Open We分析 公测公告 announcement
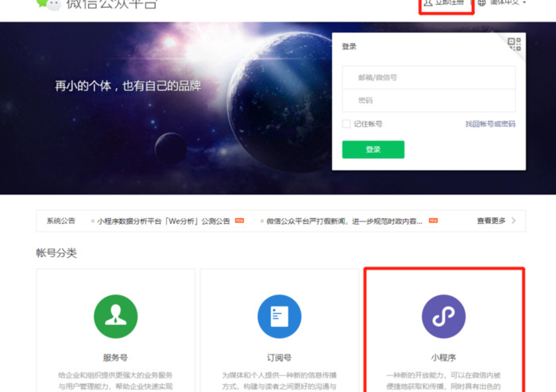 [x=164, y=221]
